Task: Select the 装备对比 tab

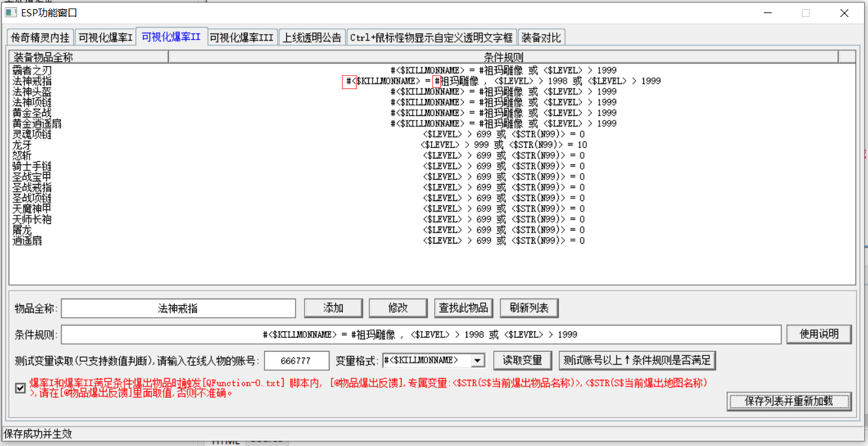Action: [x=541, y=37]
